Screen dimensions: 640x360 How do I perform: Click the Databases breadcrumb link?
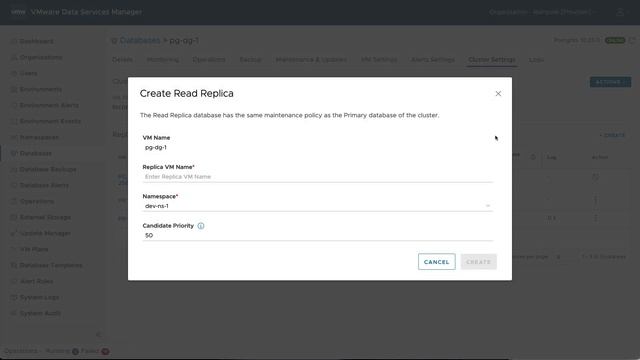tap(140, 40)
